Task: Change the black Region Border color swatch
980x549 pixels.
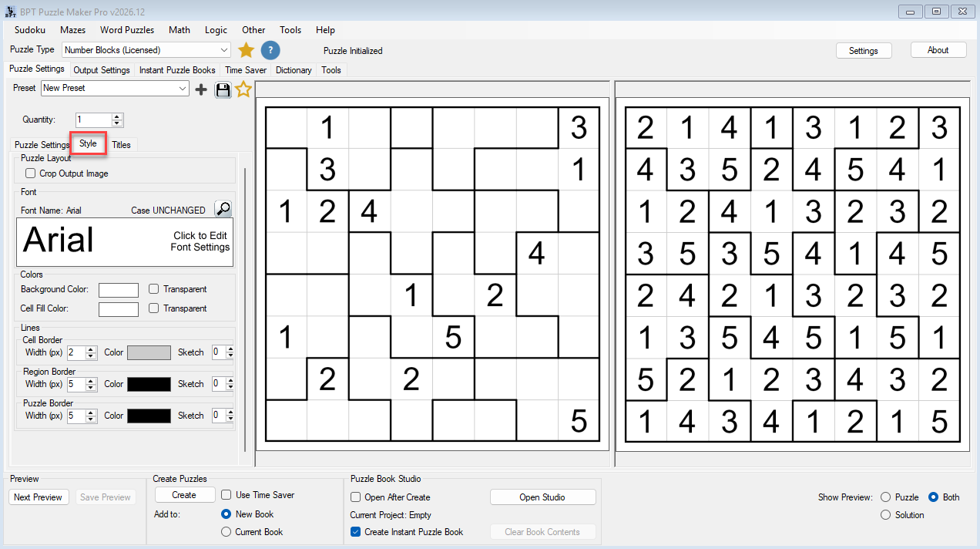Action: pos(149,384)
